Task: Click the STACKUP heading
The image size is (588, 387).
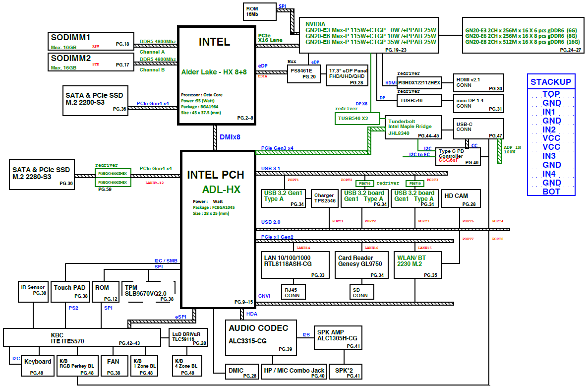Action: pos(551,82)
